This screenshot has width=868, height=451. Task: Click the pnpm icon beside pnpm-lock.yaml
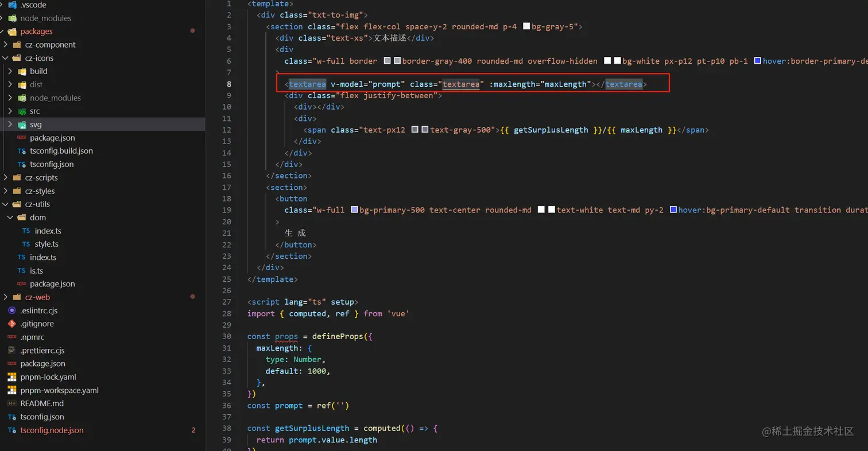(x=12, y=377)
